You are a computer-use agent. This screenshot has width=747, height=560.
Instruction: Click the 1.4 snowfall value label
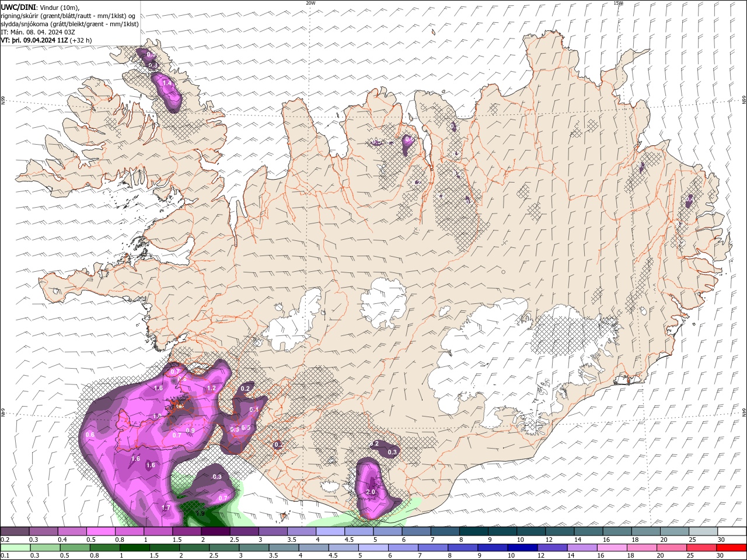(x=167, y=83)
